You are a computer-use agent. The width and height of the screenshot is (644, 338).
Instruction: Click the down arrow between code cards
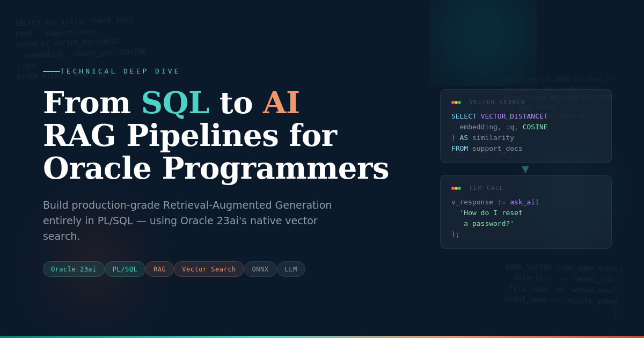click(x=525, y=170)
